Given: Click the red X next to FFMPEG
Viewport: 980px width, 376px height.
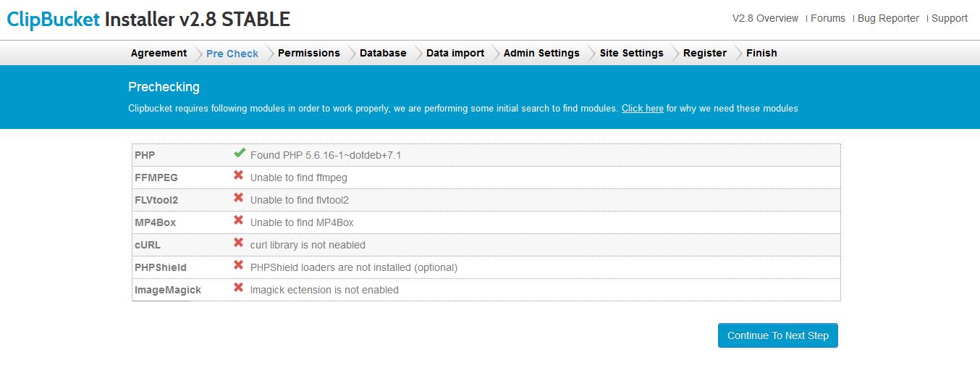Looking at the screenshot, I should pos(238,175).
